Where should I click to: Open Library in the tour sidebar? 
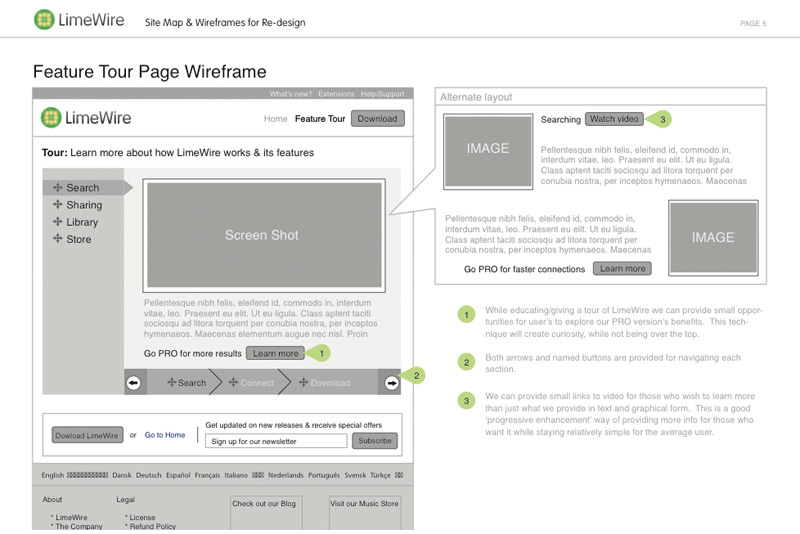click(x=82, y=222)
